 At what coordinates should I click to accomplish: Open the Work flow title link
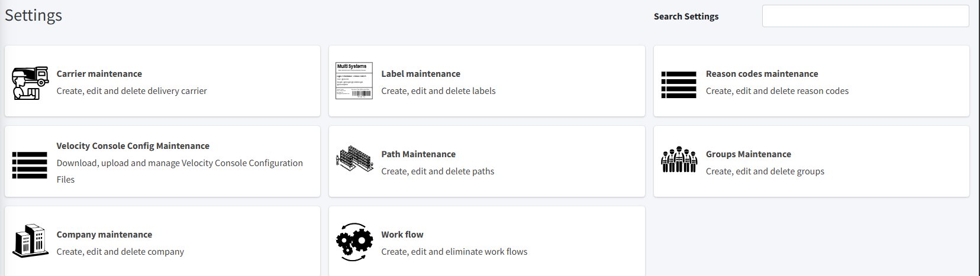[x=402, y=235]
